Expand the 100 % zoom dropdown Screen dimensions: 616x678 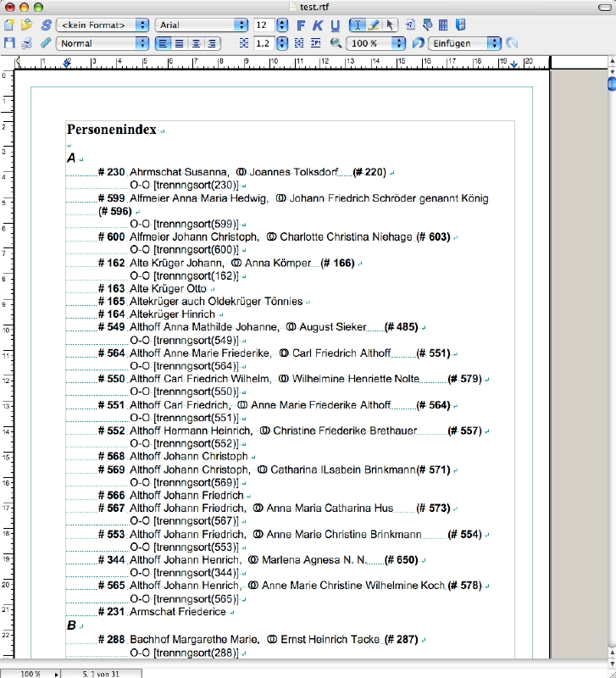click(x=375, y=43)
